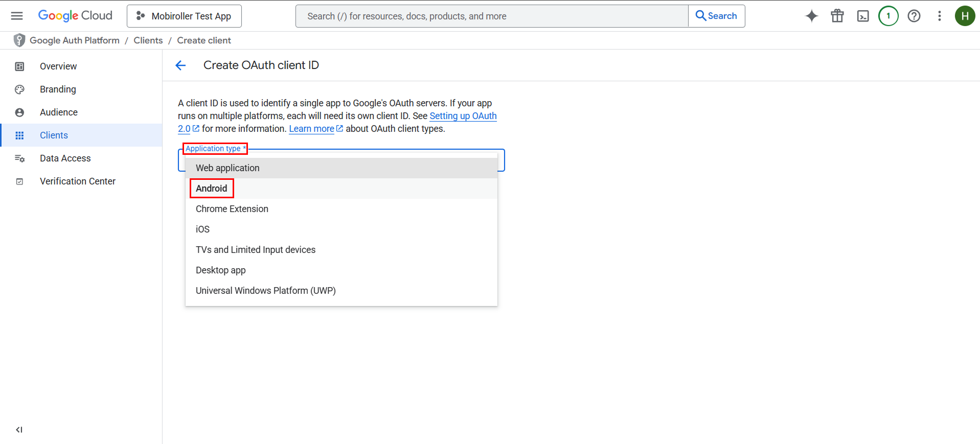Open Gemini AI sparkle assistant
The height and width of the screenshot is (444, 980).
pyautogui.click(x=811, y=16)
